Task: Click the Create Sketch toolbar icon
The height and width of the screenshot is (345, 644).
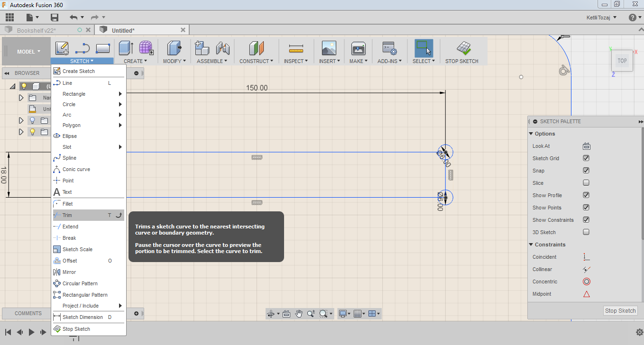Action: 62,48
